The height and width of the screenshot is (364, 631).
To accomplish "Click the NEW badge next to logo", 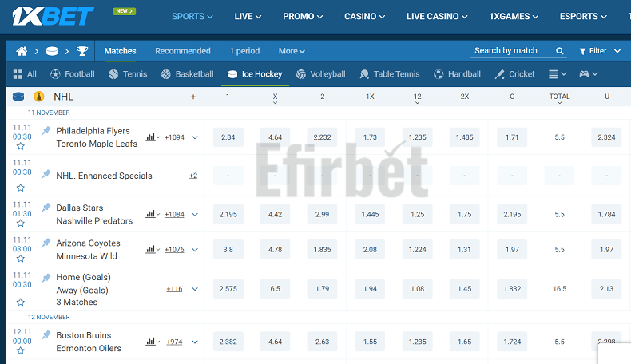I will [125, 11].
